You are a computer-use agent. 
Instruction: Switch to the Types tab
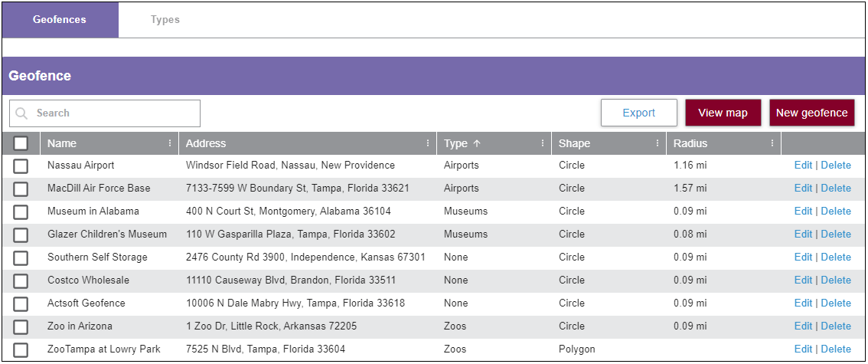click(x=165, y=20)
